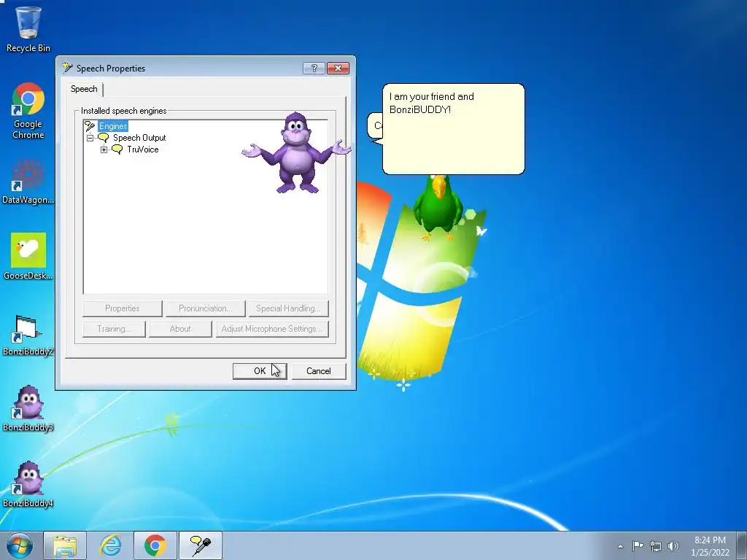747x560 pixels.
Task: Open the Google Chrome desktop shortcut
Action: click(x=28, y=111)
